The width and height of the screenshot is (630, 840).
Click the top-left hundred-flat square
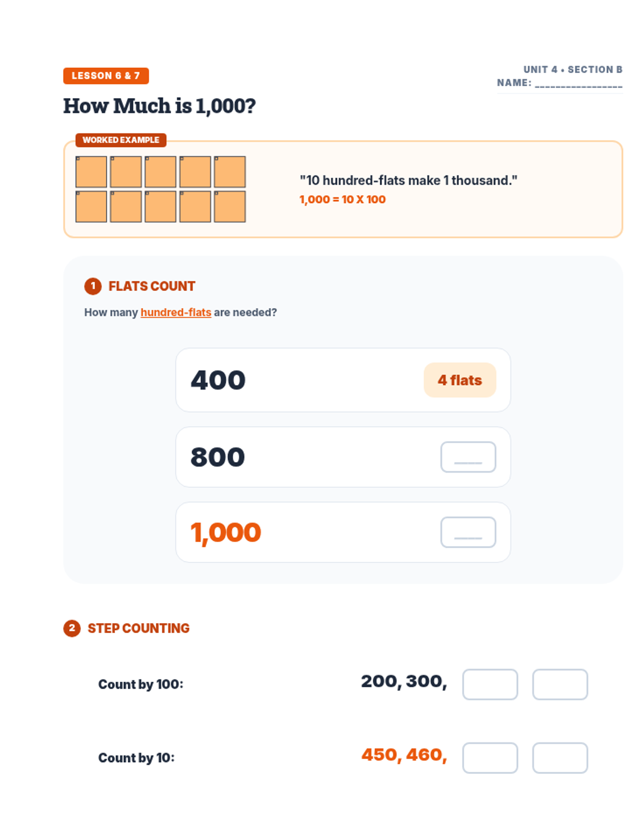(91, 172)
